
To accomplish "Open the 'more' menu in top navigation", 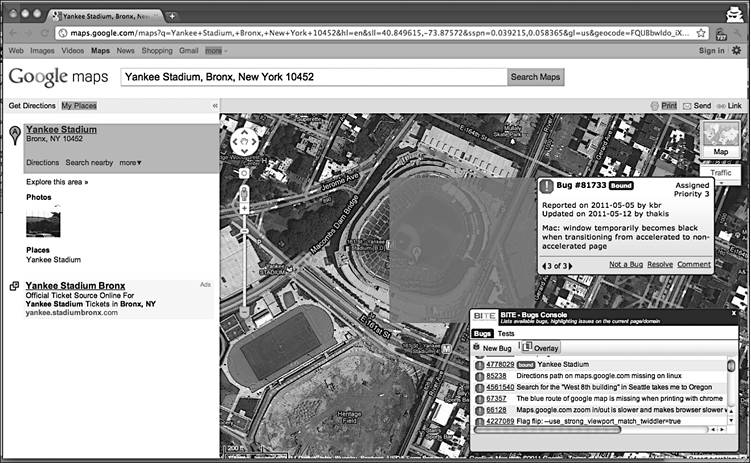I will point(216,51).
